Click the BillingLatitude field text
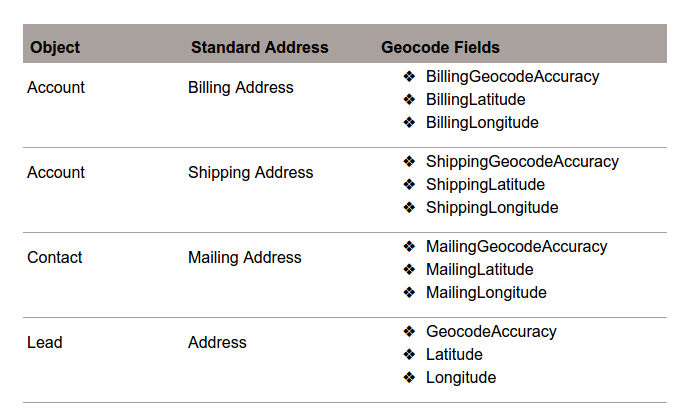Screen dimensions: 692x418 click(475, 99)
